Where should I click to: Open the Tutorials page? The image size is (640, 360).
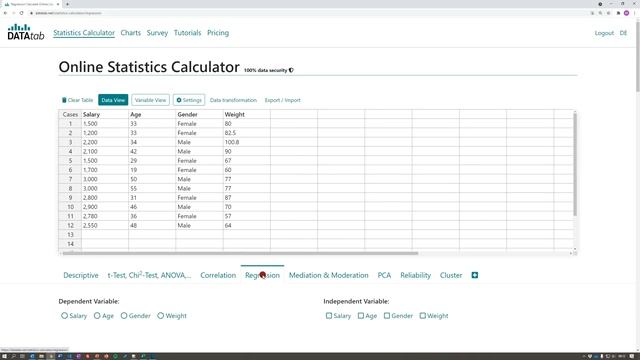(x=187, y=33)
